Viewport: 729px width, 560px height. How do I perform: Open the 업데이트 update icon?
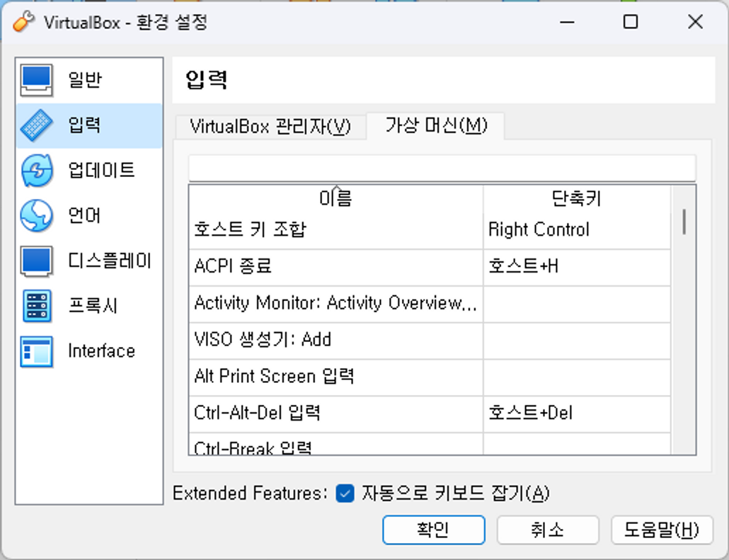36,171
